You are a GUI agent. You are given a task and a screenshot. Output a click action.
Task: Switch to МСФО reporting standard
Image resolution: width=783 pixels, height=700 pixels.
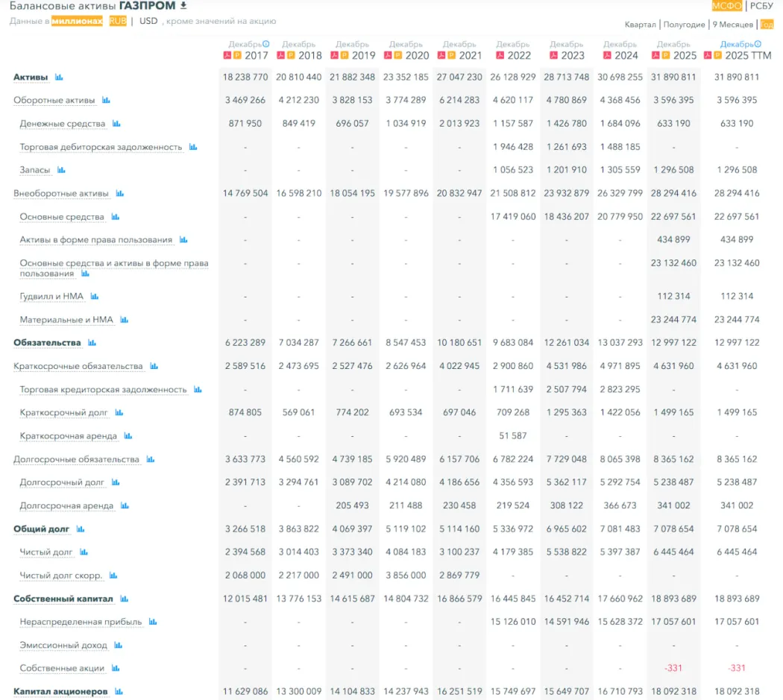pos(726,5)
